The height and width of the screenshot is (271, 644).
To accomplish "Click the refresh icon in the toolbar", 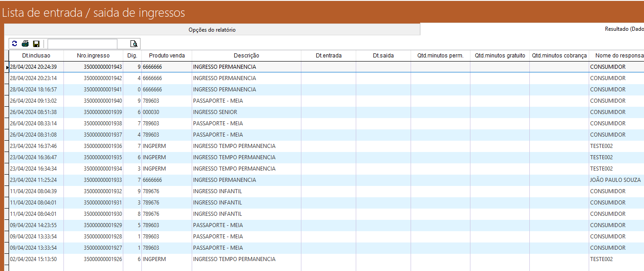I will coord(15,44).
